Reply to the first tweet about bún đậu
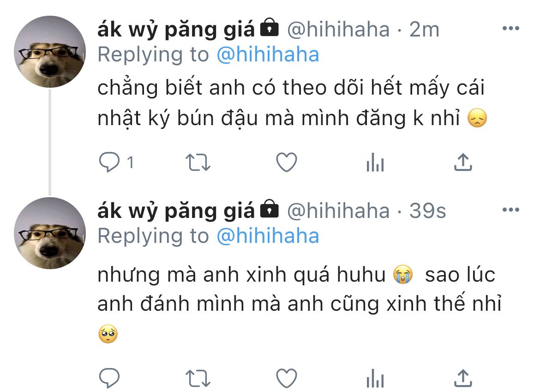Viewport: 540px width, 392px height. [109, 162]
